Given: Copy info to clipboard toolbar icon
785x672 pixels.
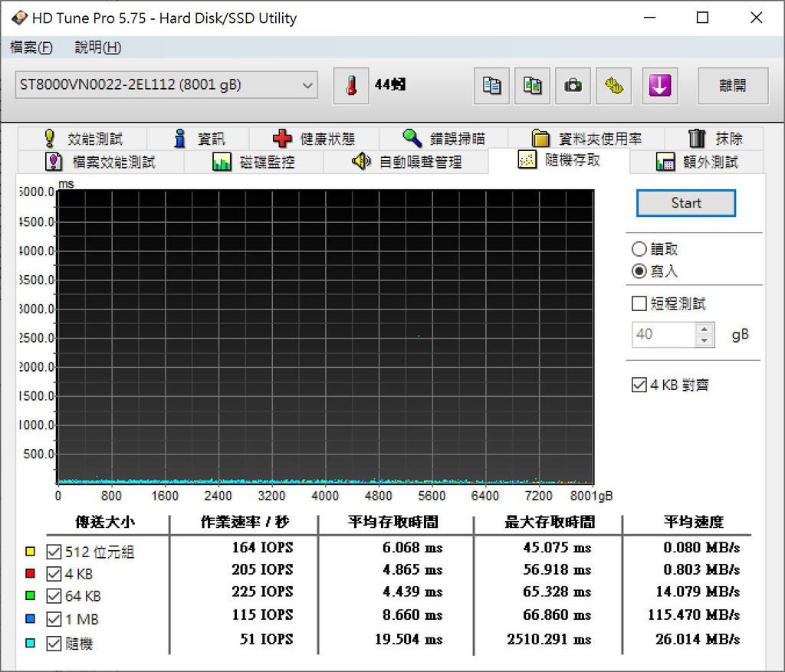Looking at the screenshot, I should tap(491, 86).
